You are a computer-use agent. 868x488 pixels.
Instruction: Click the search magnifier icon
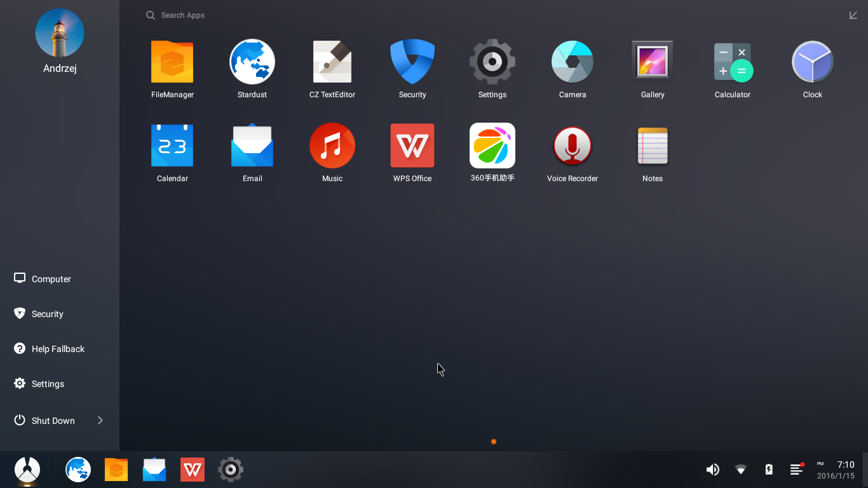(151, 15)
